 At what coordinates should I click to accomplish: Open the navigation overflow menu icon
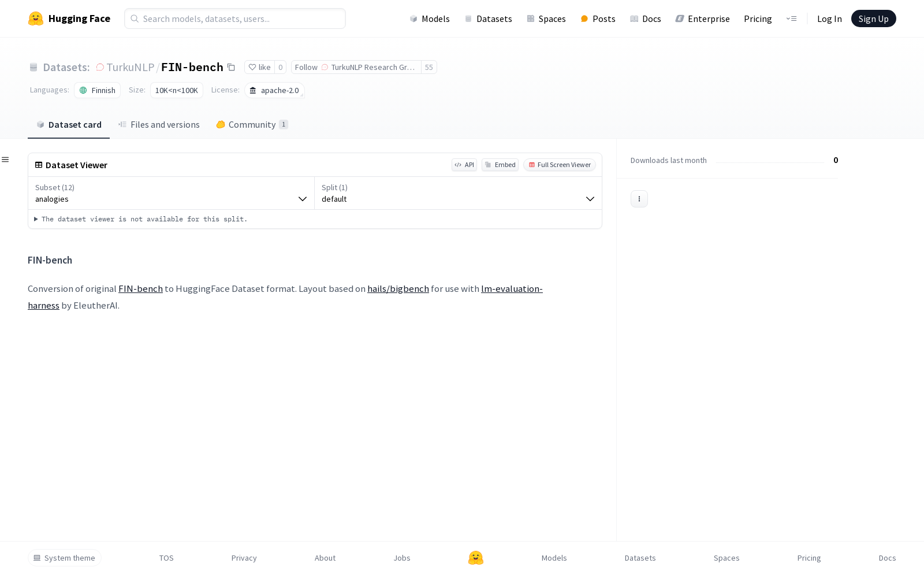(791, 18)
